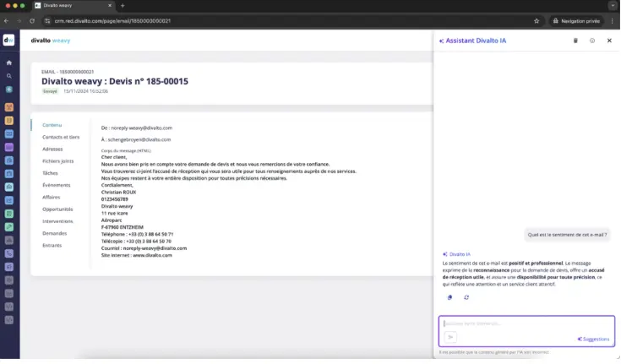621x364 pixels.
Task: Copy the Divalto IA response
Action: [449, 297]
